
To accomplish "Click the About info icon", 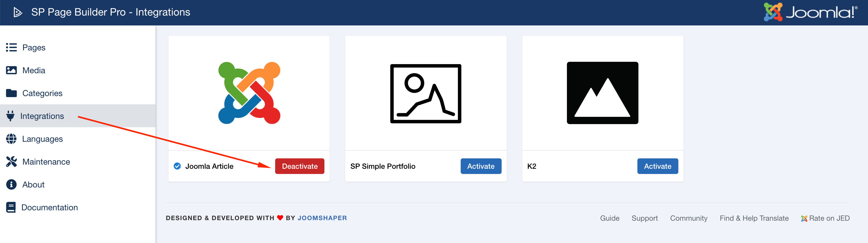I will [x=11, y=185].
